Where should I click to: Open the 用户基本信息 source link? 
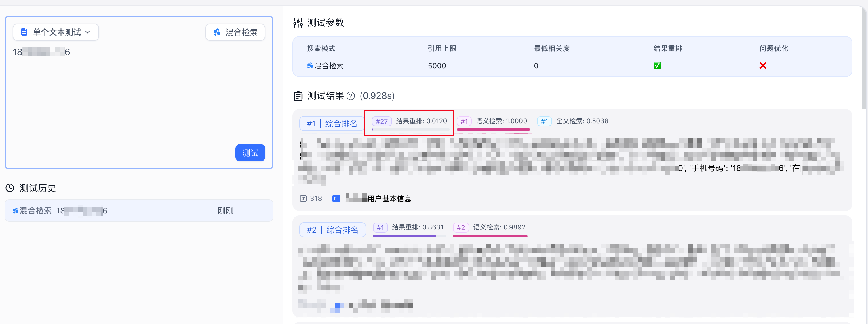point(389,198)
